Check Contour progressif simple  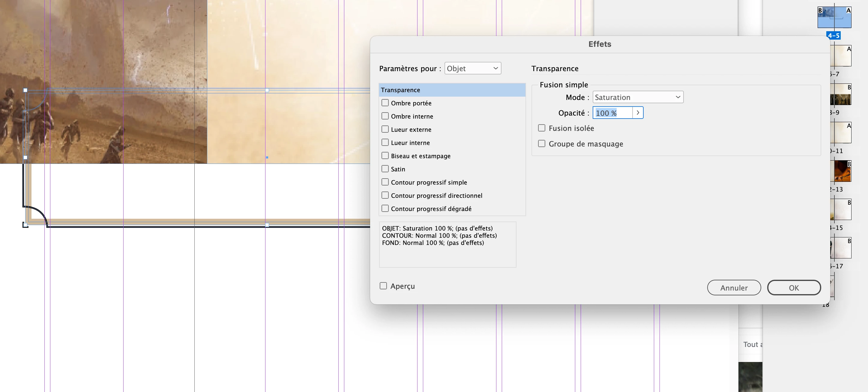click(385, 182)
